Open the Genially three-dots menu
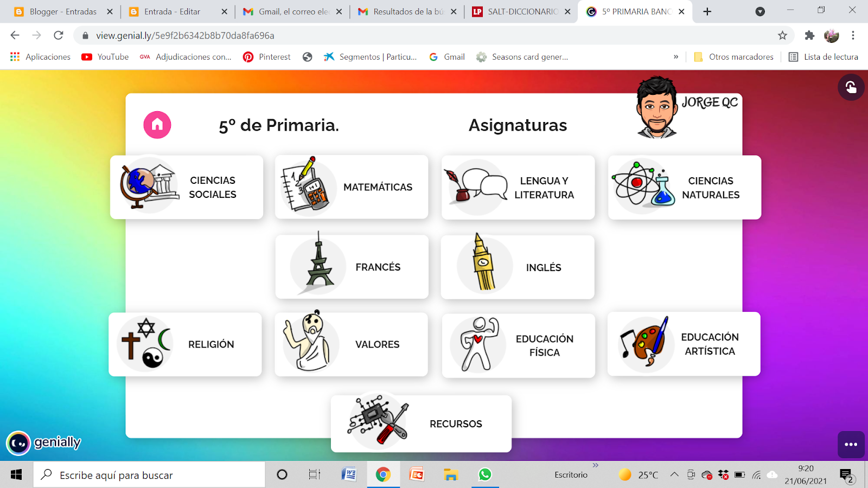 851,445
